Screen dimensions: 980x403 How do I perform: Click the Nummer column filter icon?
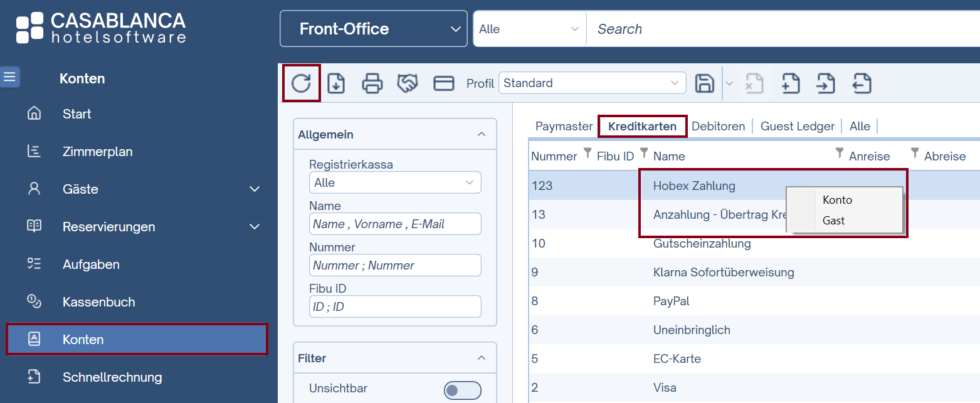click(x=587, y=153)
